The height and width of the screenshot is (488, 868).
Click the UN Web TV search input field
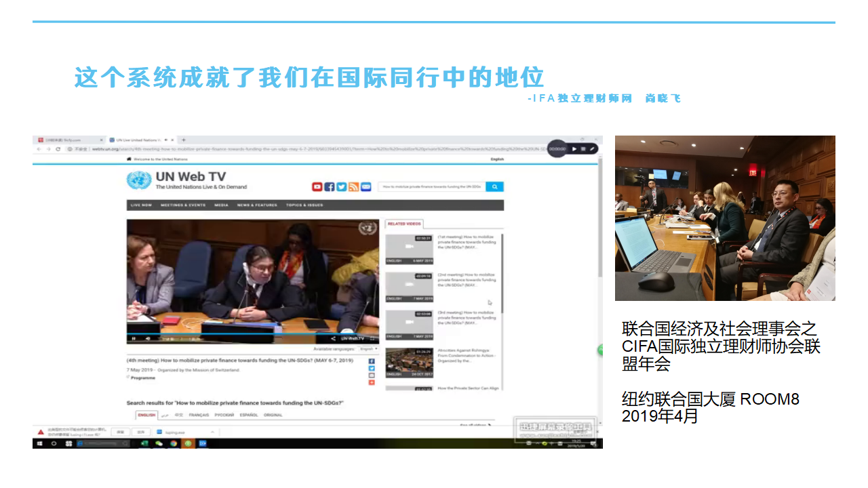[431, 186]
